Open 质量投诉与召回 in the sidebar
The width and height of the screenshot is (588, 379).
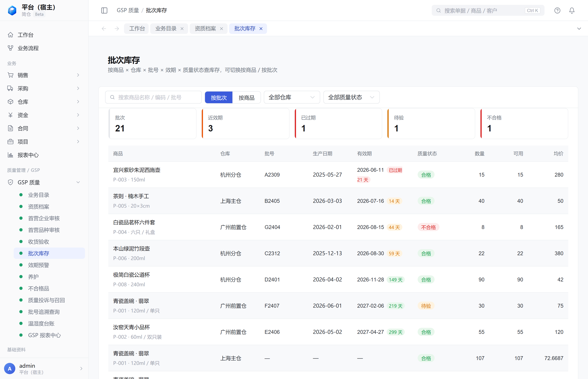[49, 300]
